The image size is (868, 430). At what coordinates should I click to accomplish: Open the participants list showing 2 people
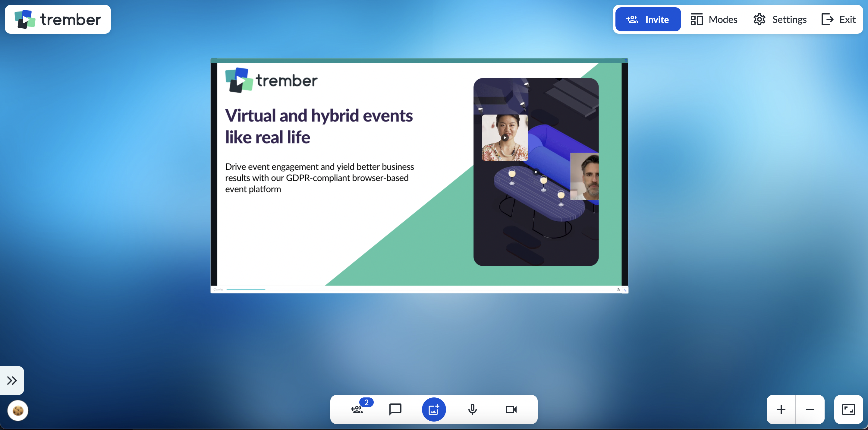tap(357, 409)
